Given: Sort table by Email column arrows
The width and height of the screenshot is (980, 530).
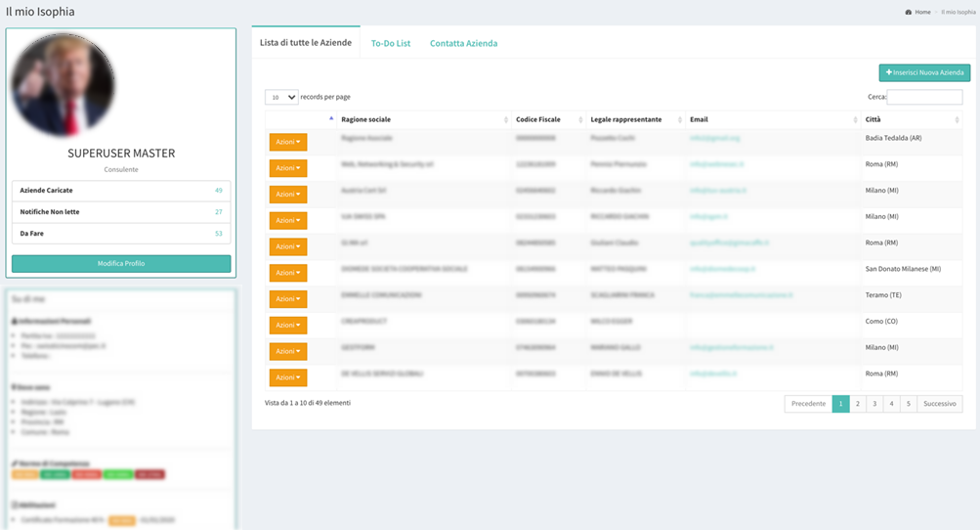Looking at the screenshot, I should 855,119.
